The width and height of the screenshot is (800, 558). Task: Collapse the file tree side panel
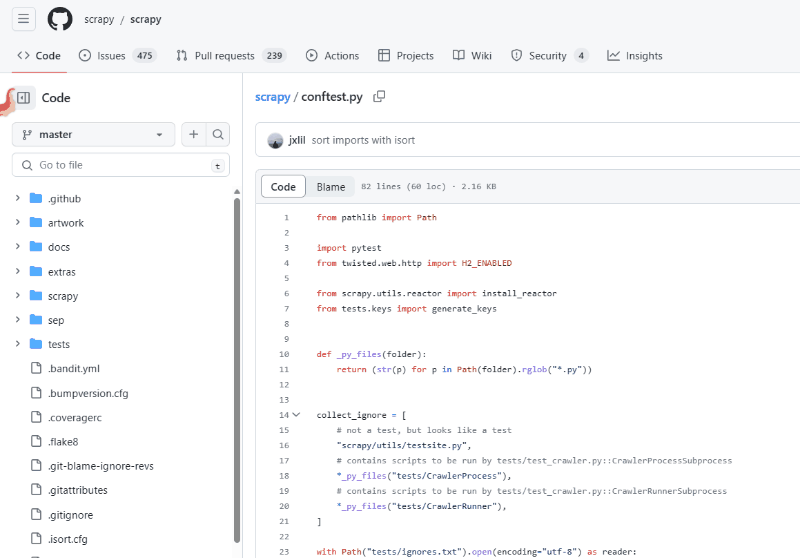(x=24, y=98)
